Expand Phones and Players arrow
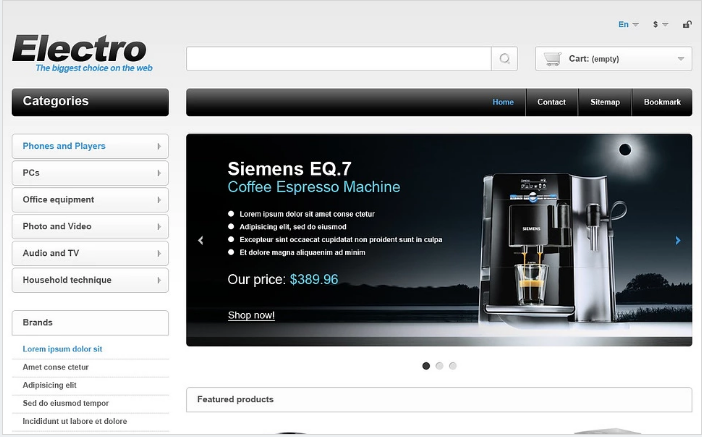Image resolution: width=702 pixels, height=437 pixels. point(159,146)
